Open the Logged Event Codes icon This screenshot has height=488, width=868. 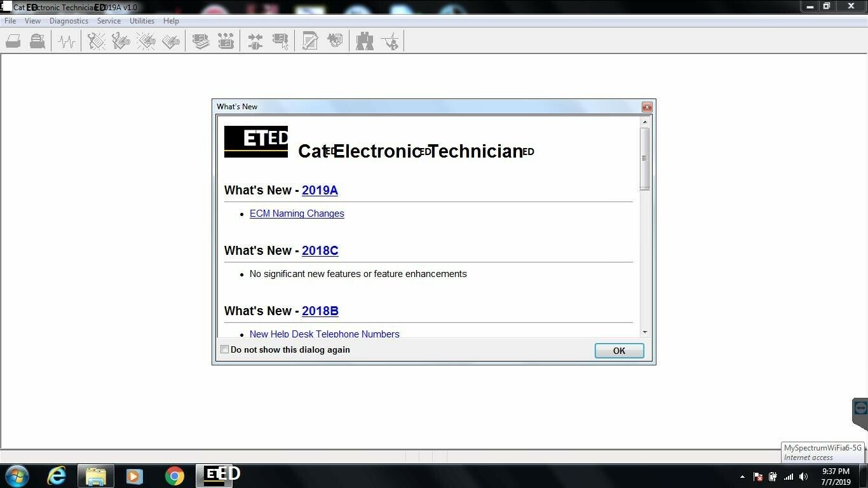[170, 42]
